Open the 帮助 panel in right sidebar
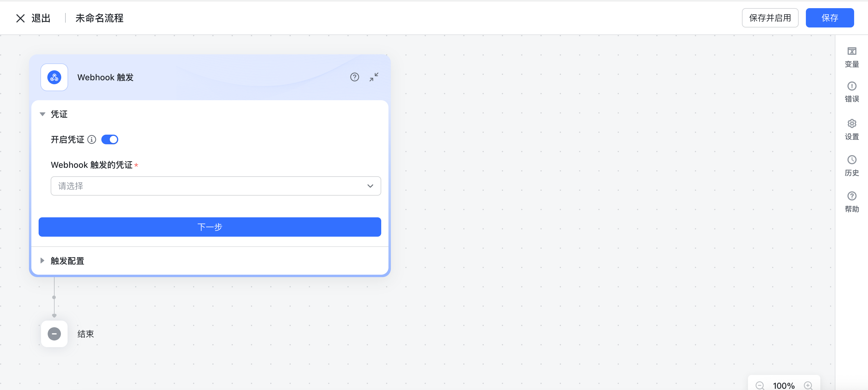The image size is (868, 390). pos(852,202)
